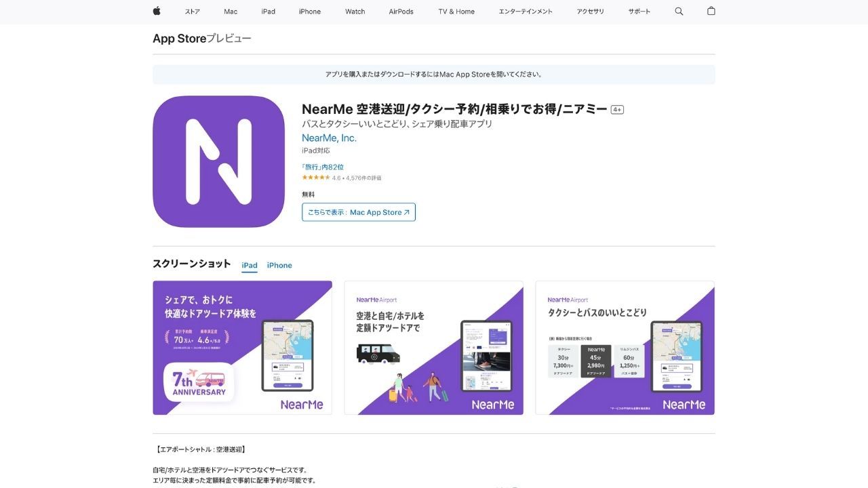Click the star rating icons
This screenshot has width=868, height=488.
(x=316, y=178)
